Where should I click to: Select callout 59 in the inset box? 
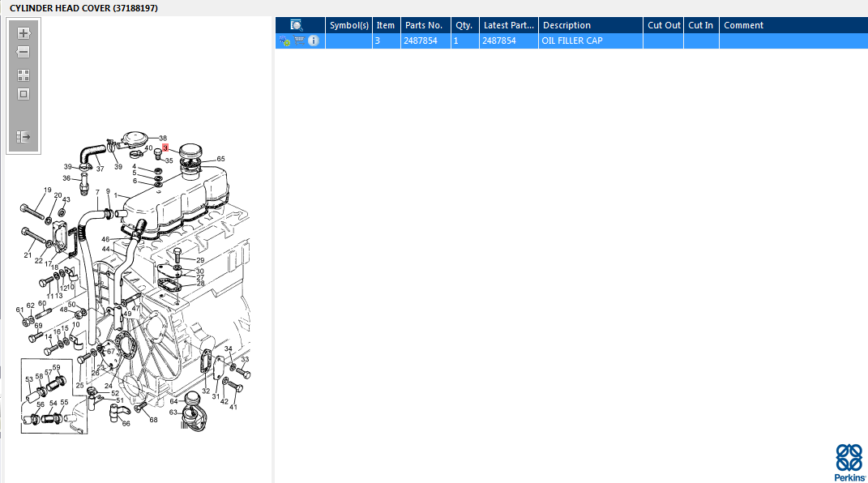[x=57, y=367]
